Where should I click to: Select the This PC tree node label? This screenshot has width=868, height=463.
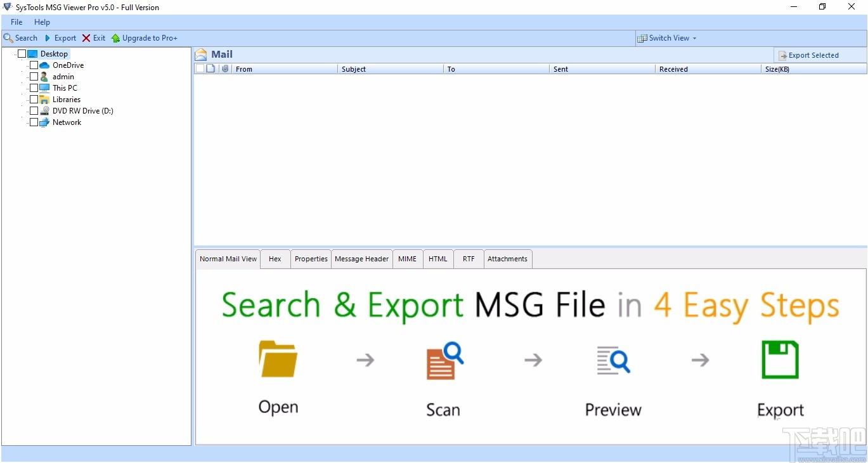[x=65, y=88]
